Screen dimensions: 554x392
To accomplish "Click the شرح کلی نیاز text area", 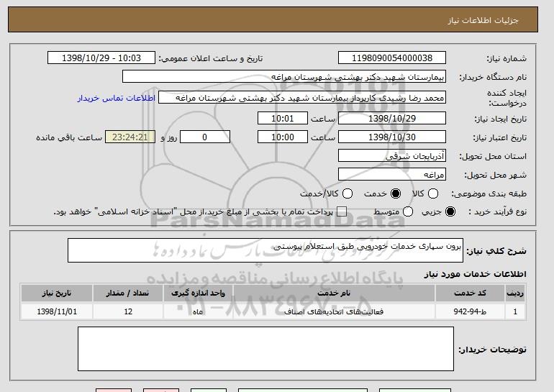I will pyautogui.click(x=265, y=250).
